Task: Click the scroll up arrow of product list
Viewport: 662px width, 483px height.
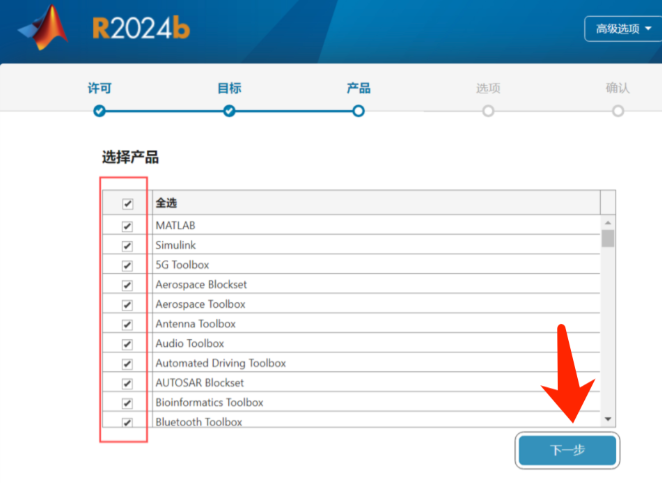Action: 608,221
